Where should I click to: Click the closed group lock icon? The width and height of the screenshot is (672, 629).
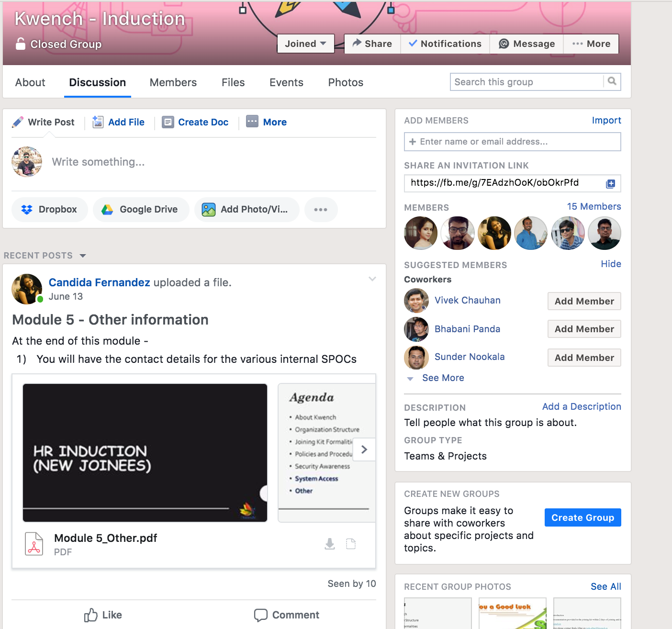(x=21, y=44)
